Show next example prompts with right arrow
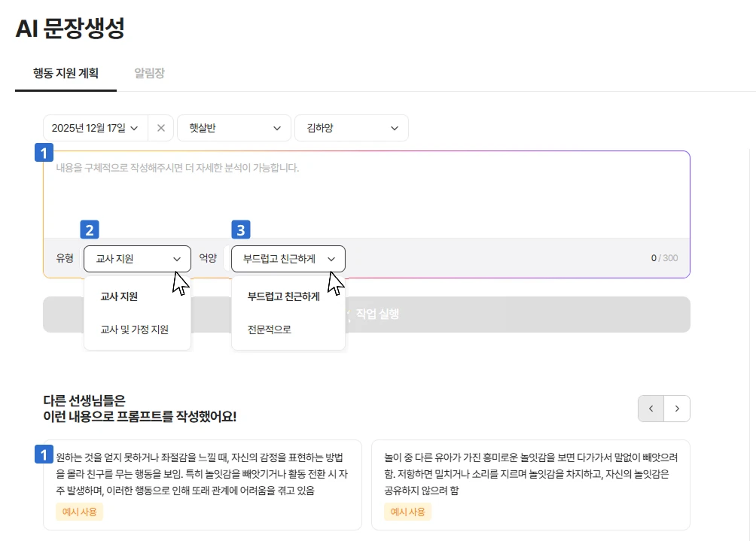Viewport: 756px width, 541px height. point(677,409)
